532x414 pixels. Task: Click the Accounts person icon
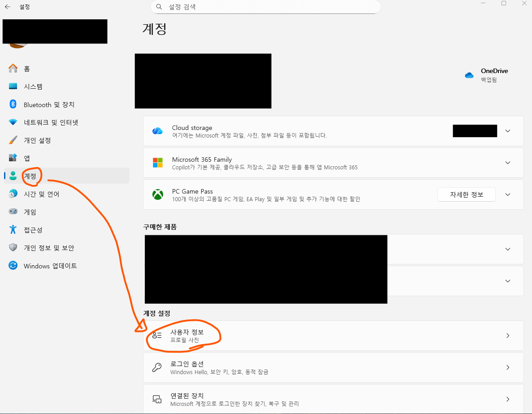click(13, 176)
